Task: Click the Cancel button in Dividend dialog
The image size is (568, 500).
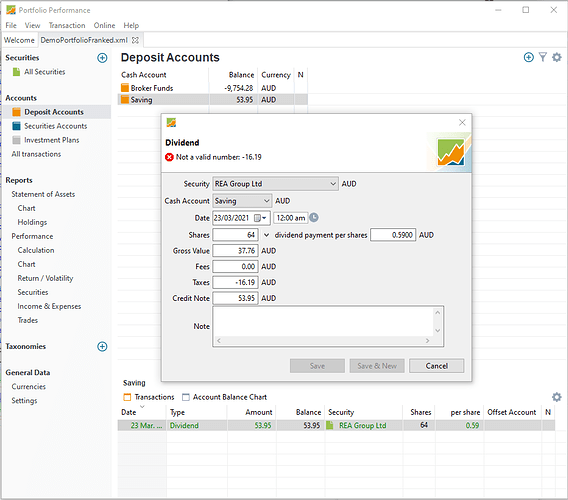Action: [437, 366]
